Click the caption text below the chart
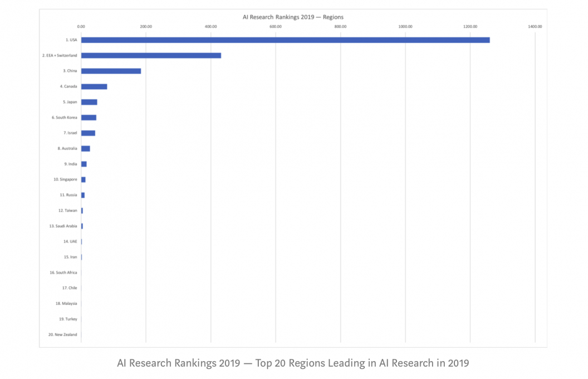 (x=293, y=363)
